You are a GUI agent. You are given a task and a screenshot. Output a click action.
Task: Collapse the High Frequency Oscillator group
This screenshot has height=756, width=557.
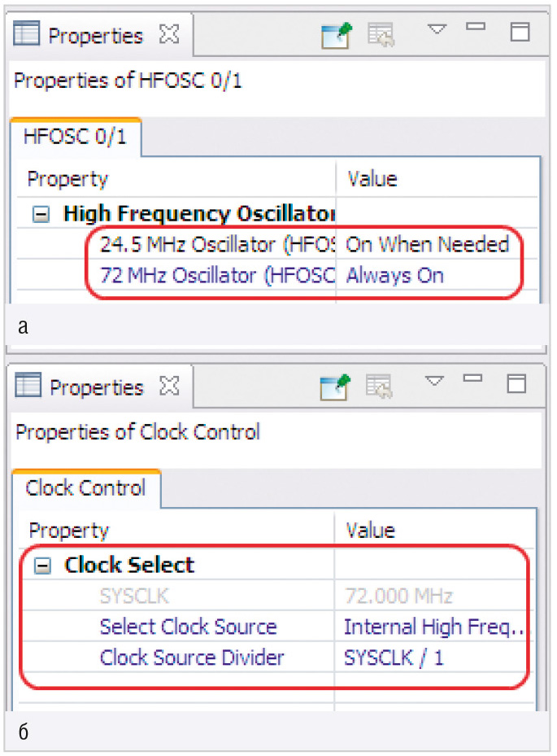[41, 214]
